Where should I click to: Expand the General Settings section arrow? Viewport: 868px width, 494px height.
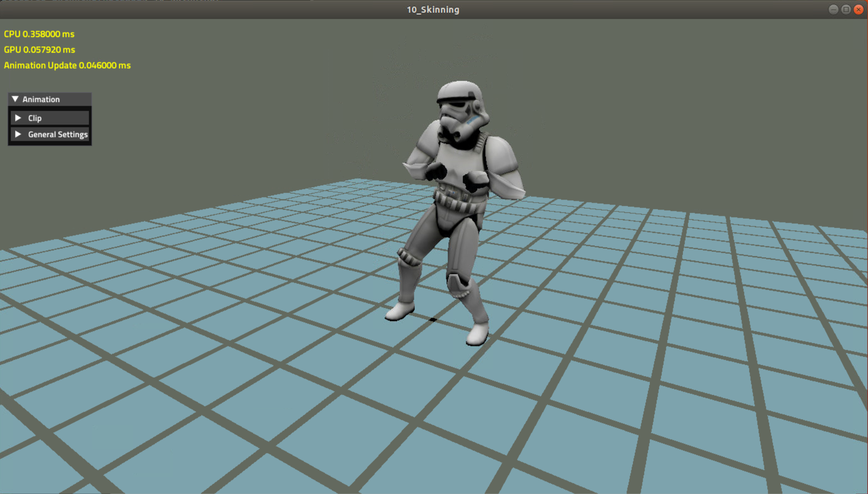click(x=18, y=134)
